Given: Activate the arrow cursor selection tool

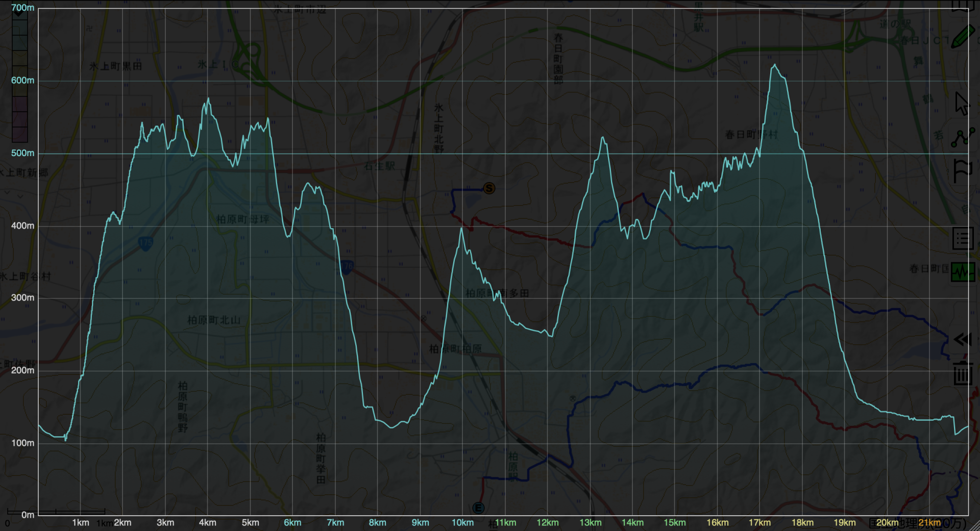Looking at the screenshot, I should coord(962,104).
